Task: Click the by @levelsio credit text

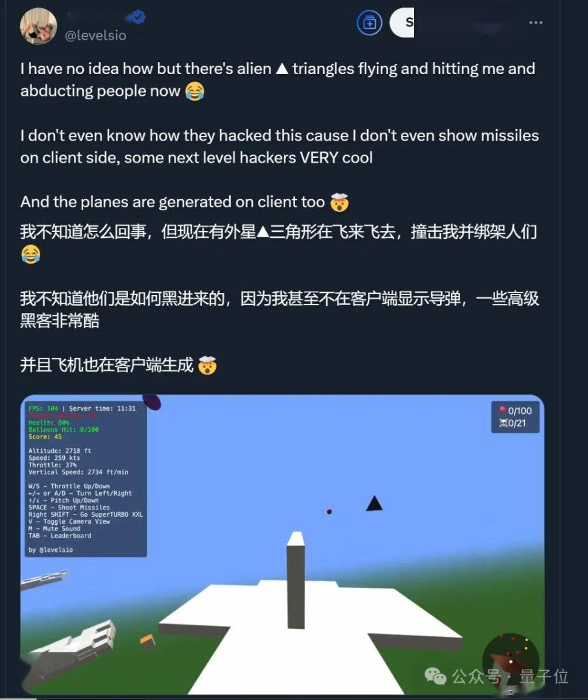Action: pyautogui.click(x=51, y=550)
